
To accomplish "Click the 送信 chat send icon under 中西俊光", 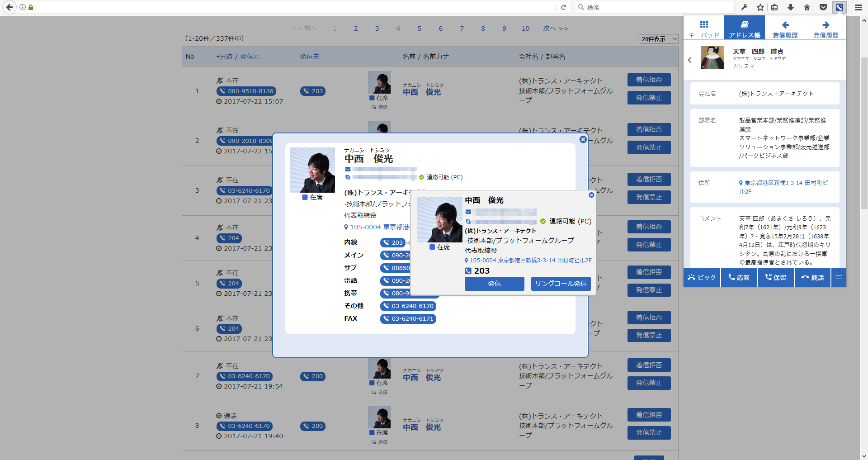I will pyautogui.click(x=380, y=107).
